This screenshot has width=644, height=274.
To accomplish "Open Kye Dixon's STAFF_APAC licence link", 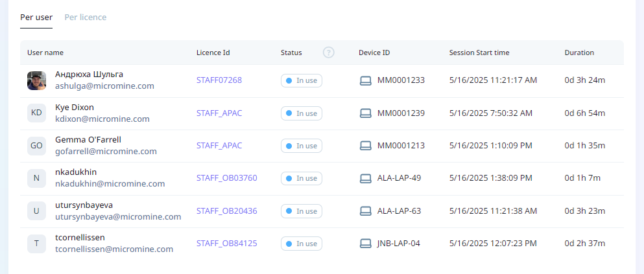I will pos(219,113).
